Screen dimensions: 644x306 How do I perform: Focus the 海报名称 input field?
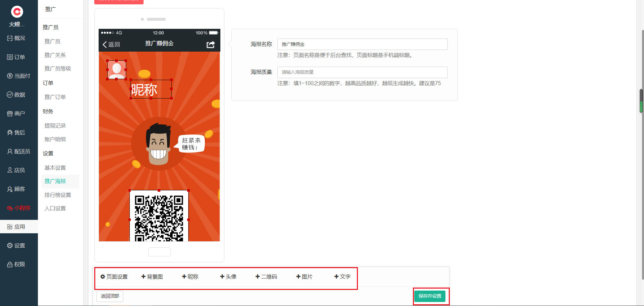362,44
